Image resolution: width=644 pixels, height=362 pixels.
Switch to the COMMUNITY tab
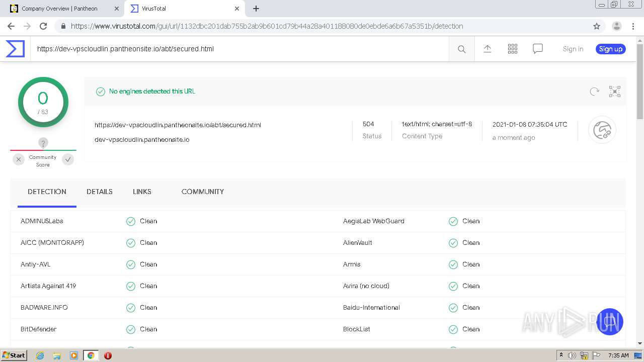pyautogui.click(x=203, y=192)
